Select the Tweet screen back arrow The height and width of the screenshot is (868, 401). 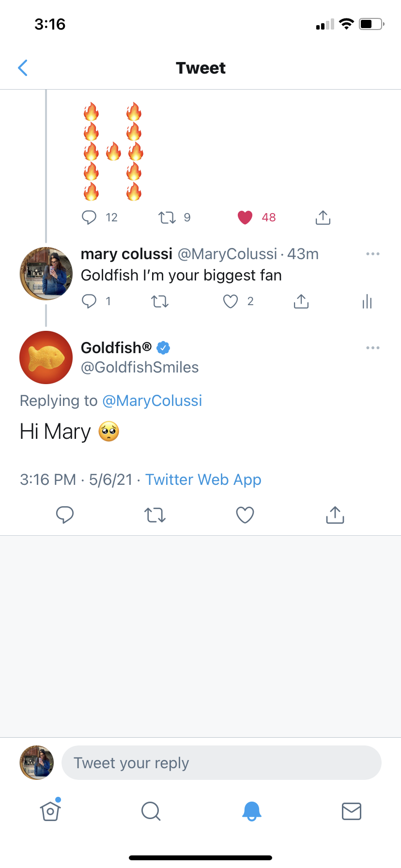coord(23,68)
